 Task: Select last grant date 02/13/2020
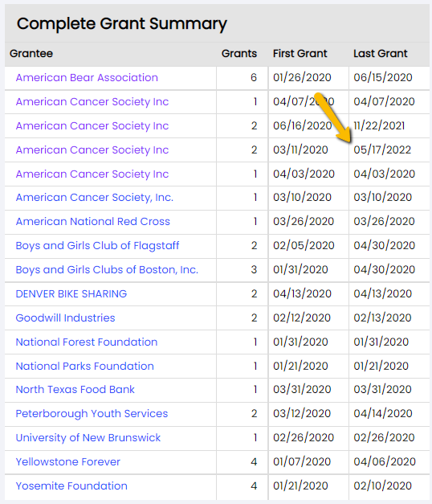coord(382,318)
